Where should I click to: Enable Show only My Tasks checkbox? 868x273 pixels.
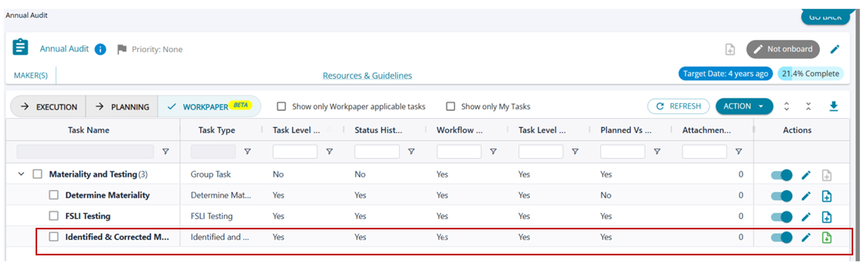click(450, 107)
